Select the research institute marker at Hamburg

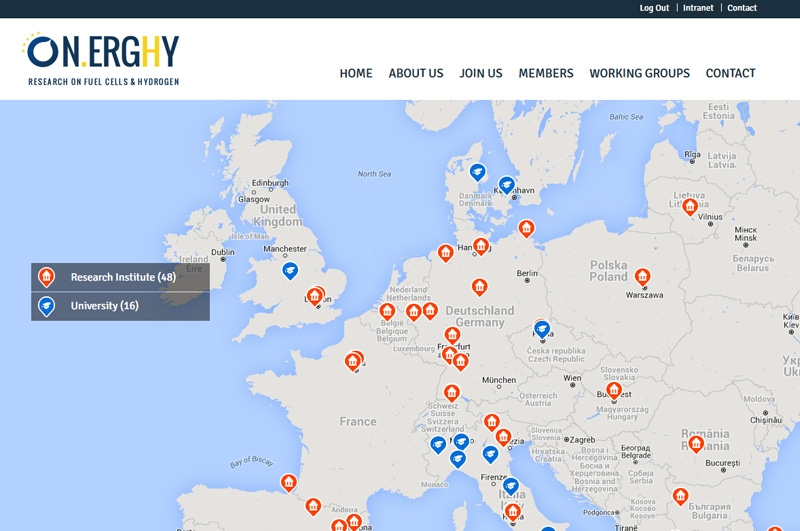point(481,246)
